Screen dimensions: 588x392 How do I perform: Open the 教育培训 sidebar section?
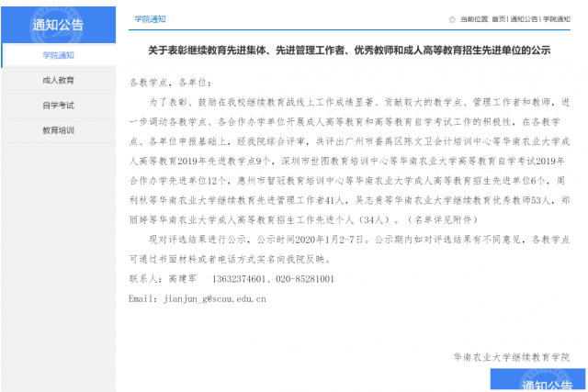click(x=58, y=130)
